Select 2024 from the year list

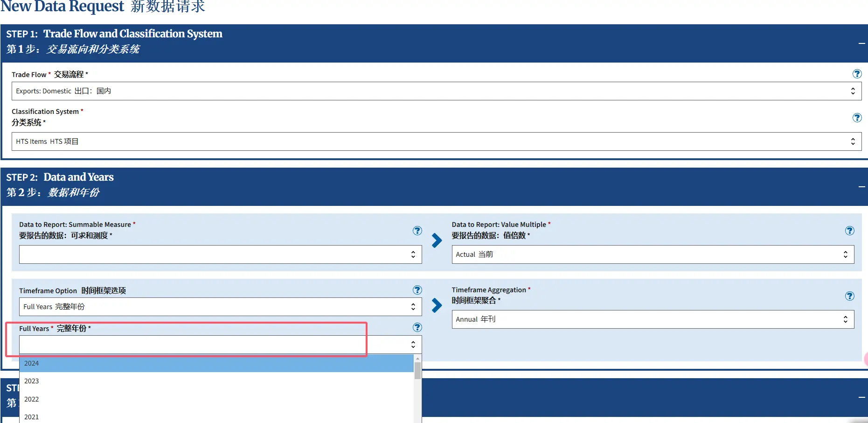point(216,363)
